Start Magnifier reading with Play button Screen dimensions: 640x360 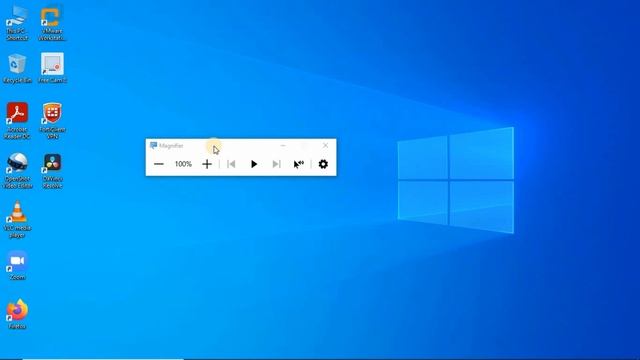click(x=254, y=164)
